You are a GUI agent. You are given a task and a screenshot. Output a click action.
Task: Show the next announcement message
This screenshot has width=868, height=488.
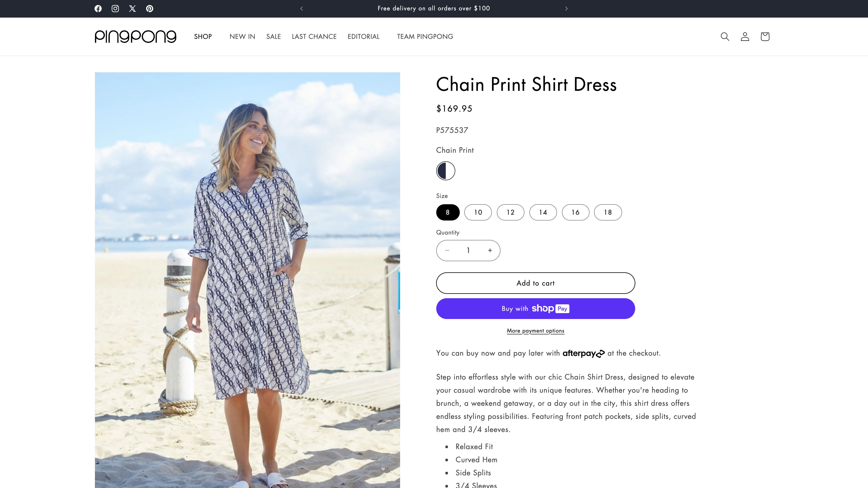(x=566, y=8)
